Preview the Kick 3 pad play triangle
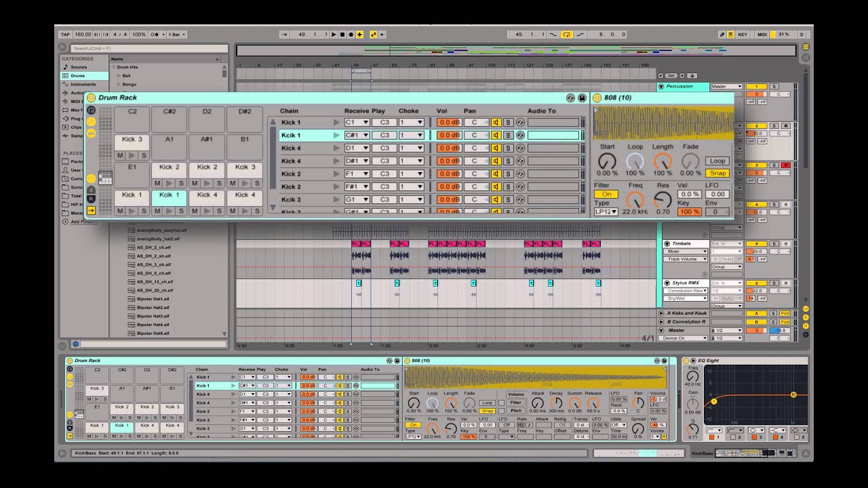The height and width of the screenshot is (488, 868). pos(132,155)
